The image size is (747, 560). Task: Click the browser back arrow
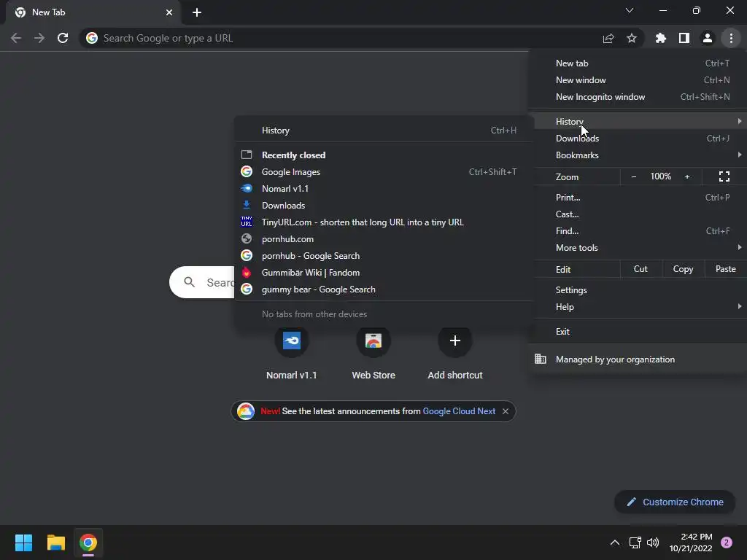(x=16, y=38)
